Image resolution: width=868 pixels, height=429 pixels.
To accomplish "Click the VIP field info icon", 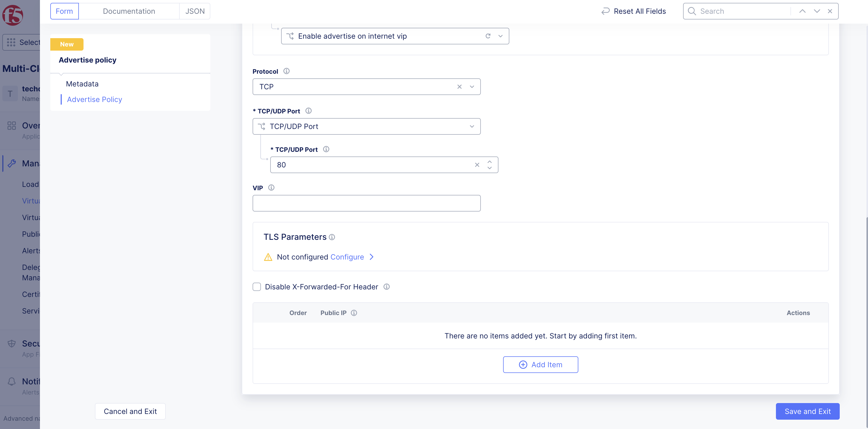I will click(x=271, y=188).
